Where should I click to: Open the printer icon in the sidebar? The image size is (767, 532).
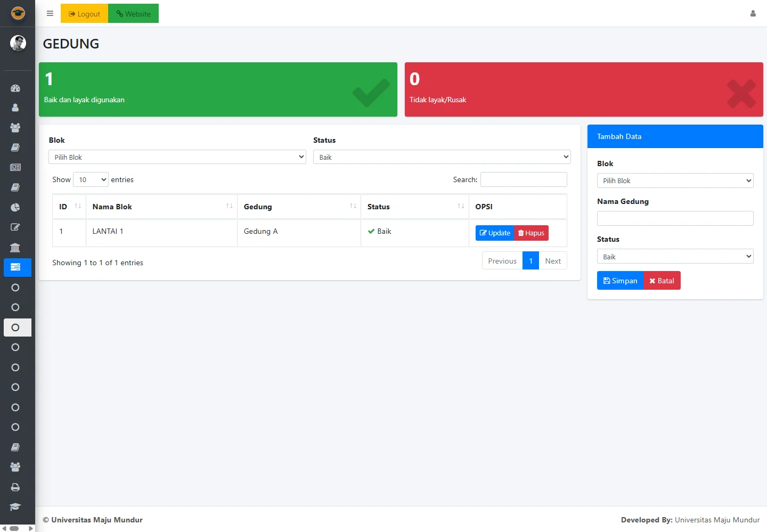(x=15, y=487)
